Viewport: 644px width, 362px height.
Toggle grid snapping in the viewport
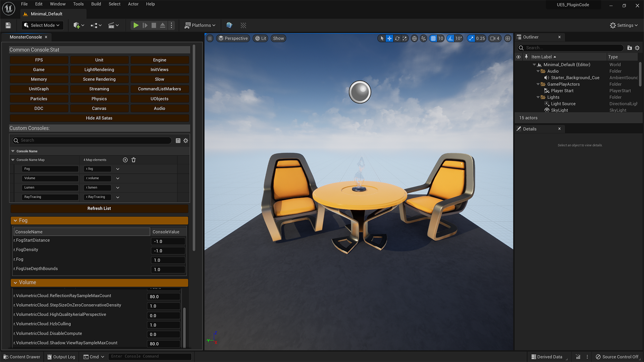coord(433,38)
